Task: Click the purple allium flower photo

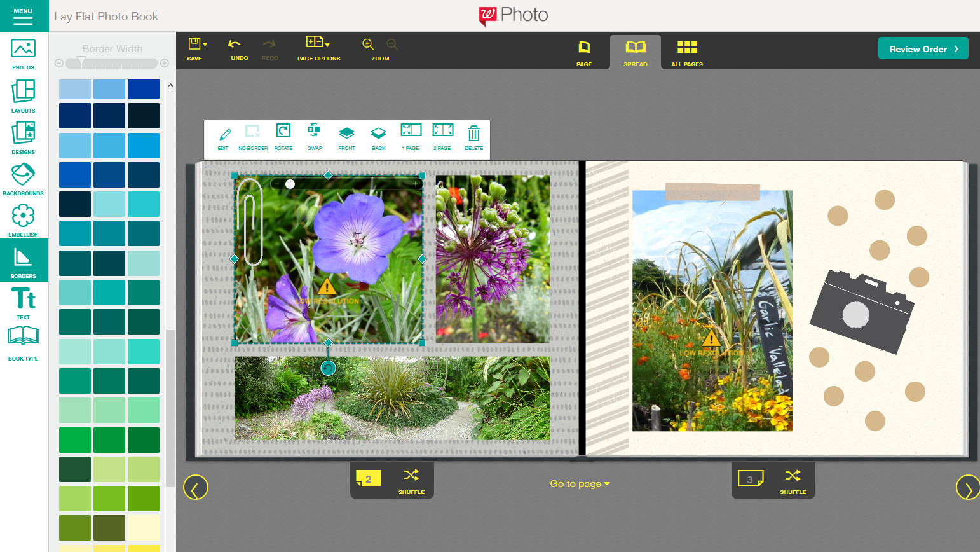Action: coord(493,259)
